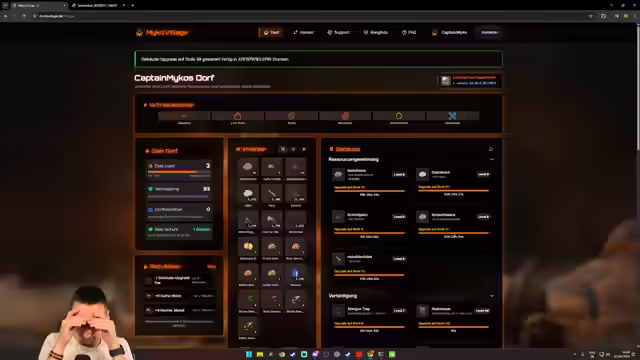Click the Dorfbewohner stat bar
This screenshot has width=640, height=360.
click(179, 212)
